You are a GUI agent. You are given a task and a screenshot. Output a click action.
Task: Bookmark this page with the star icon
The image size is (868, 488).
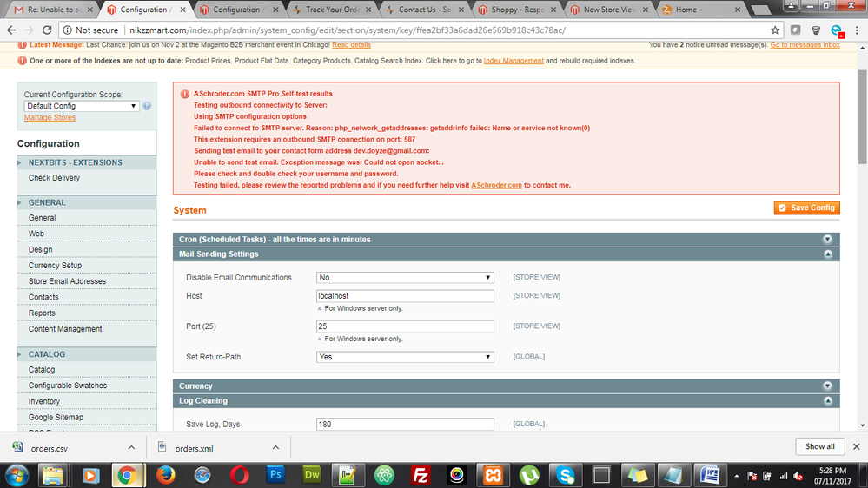774,30
